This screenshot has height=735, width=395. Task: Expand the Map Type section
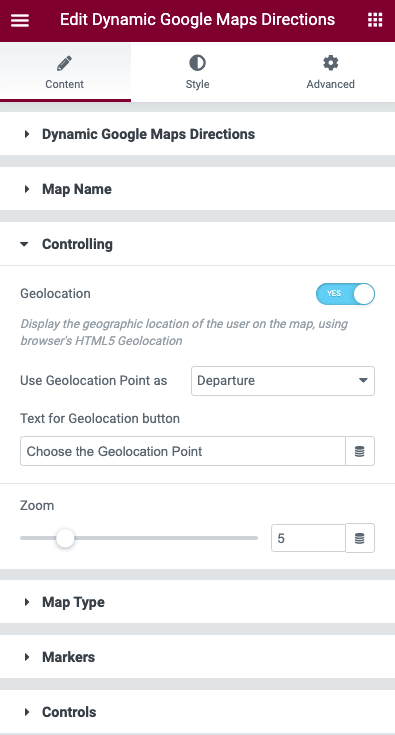coord(197,602)
